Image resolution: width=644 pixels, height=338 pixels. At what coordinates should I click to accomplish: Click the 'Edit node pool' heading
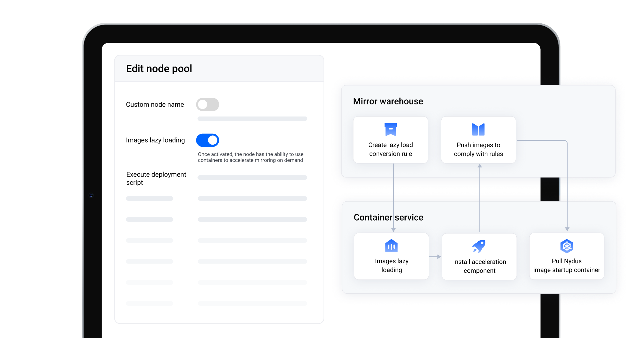pyautogui.click(x=159, y=69)
